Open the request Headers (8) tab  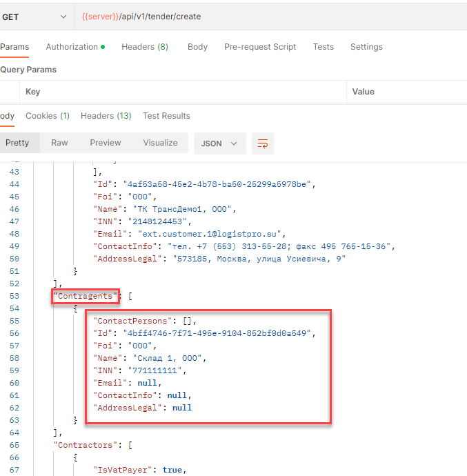145,47
